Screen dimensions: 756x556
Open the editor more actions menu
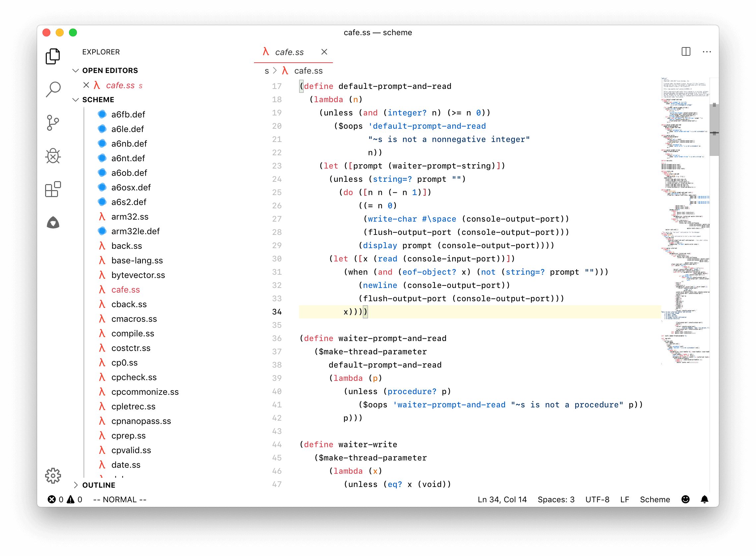click(707, 51)
